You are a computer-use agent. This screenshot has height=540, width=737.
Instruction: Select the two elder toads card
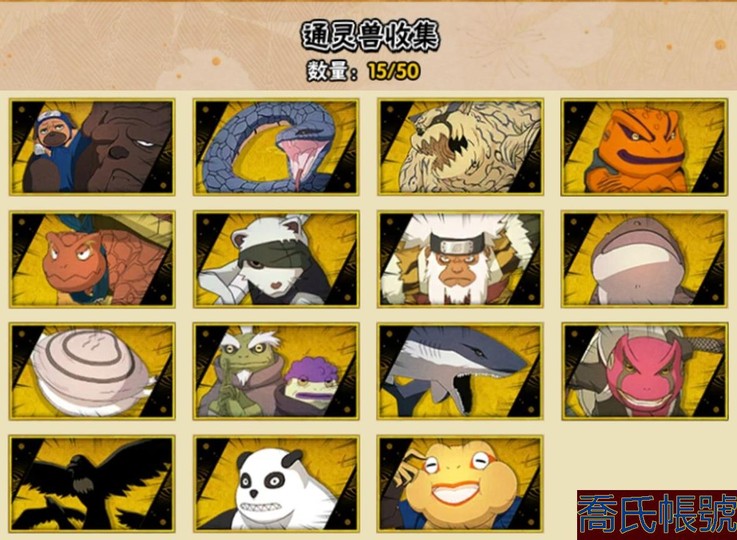click(276, 371)
